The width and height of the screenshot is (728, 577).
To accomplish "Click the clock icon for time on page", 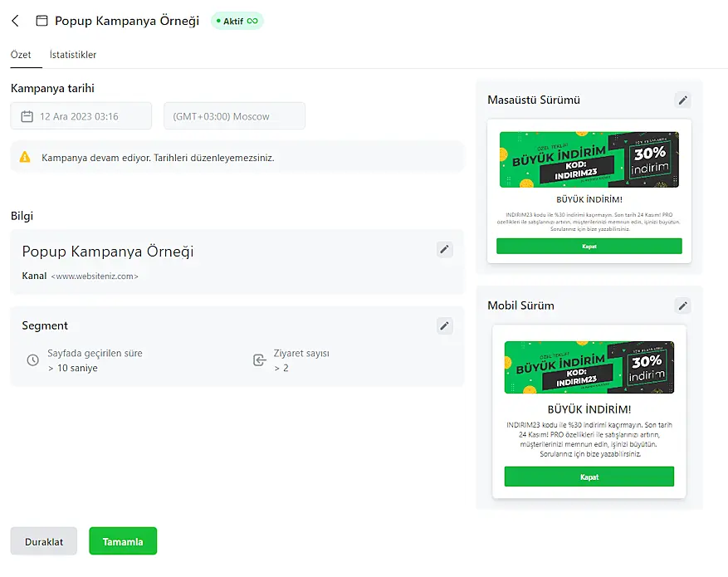I will coord(33,360).
